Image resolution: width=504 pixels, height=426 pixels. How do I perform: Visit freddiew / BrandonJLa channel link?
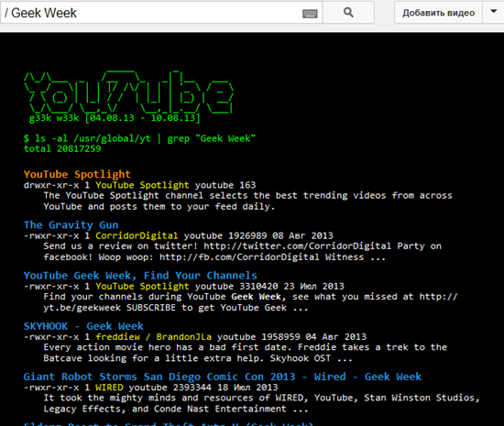tap(154, 337)
